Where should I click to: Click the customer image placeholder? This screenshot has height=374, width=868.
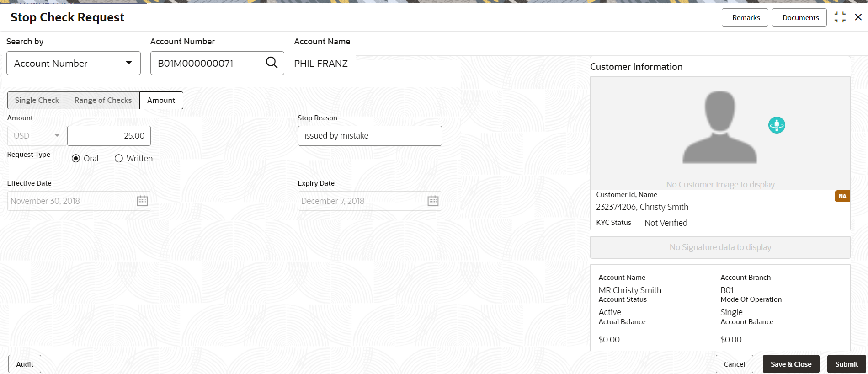(x=719, y=127)
